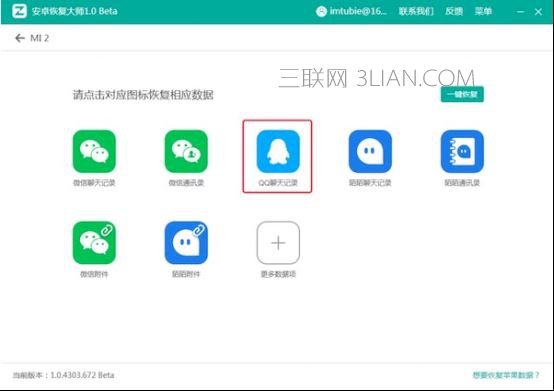Open Momo chat records recovery (陌陌聊天记录)

pyautogui.click(x=370, y=151)
